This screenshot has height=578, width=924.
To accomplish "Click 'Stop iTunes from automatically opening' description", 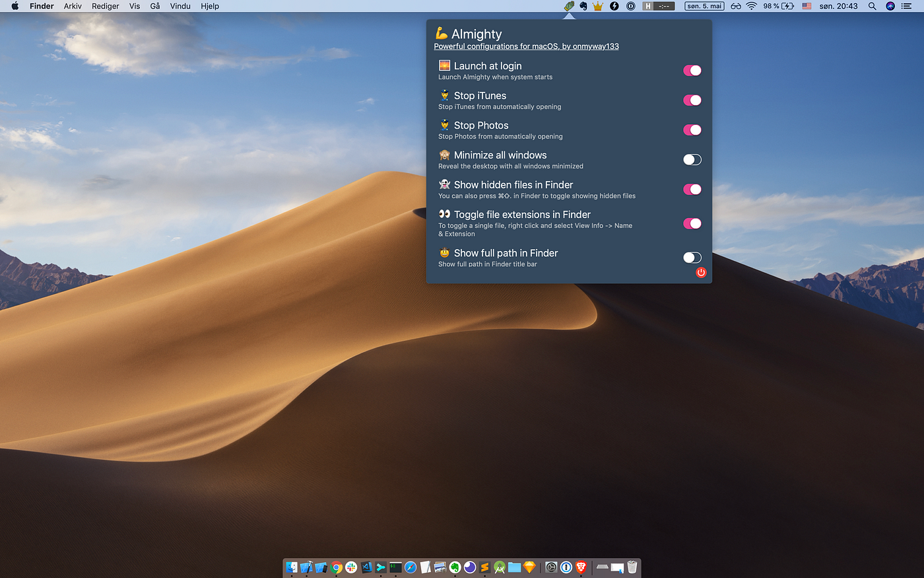I will [x=500, y=107].
